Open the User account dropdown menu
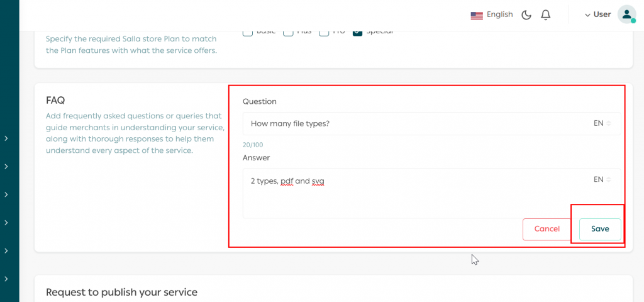The image size is (644, 302). tap(597, 14)
